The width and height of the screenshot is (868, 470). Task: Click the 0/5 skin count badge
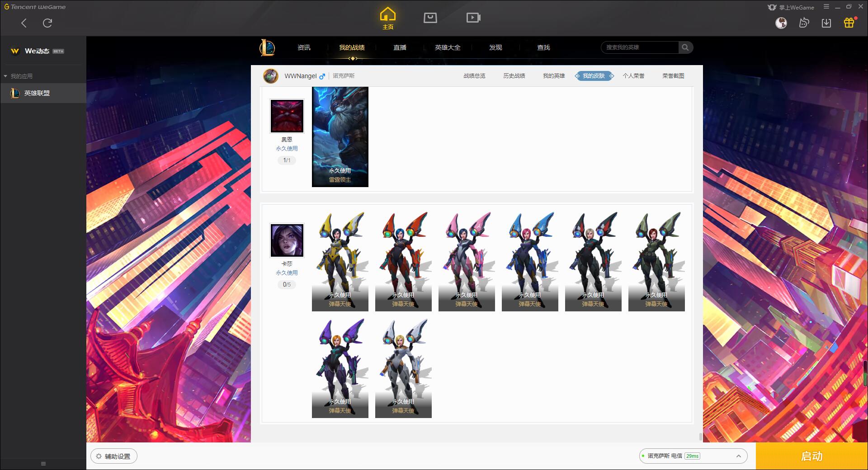click(287, 285)
